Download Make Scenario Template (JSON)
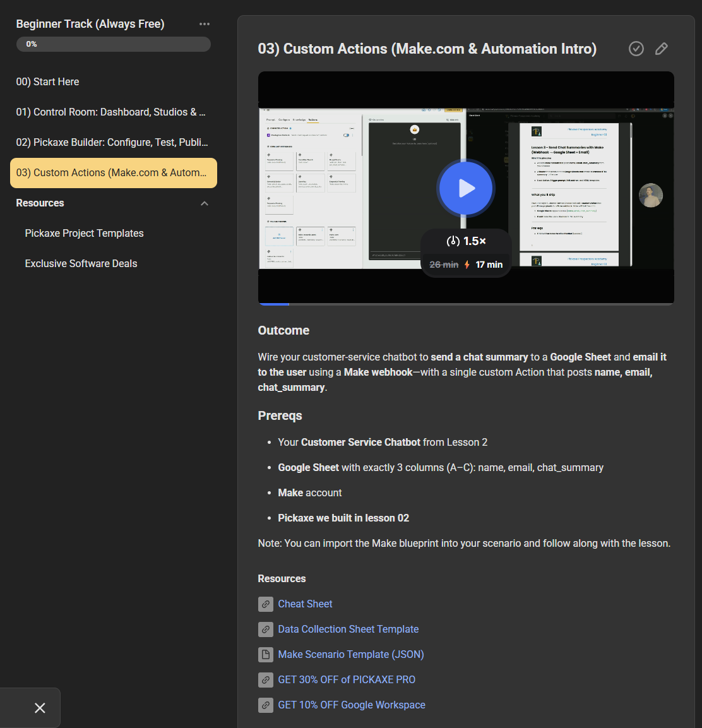 (x=350, y=655)
